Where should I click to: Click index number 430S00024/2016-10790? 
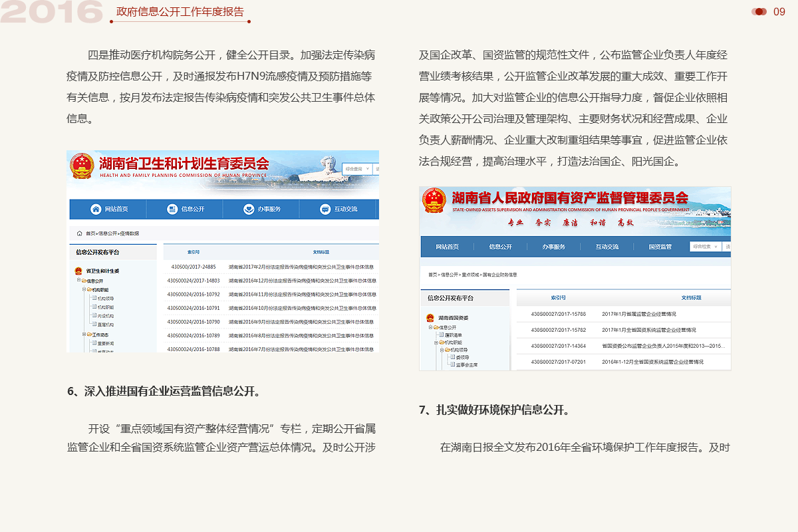[194, 322]
